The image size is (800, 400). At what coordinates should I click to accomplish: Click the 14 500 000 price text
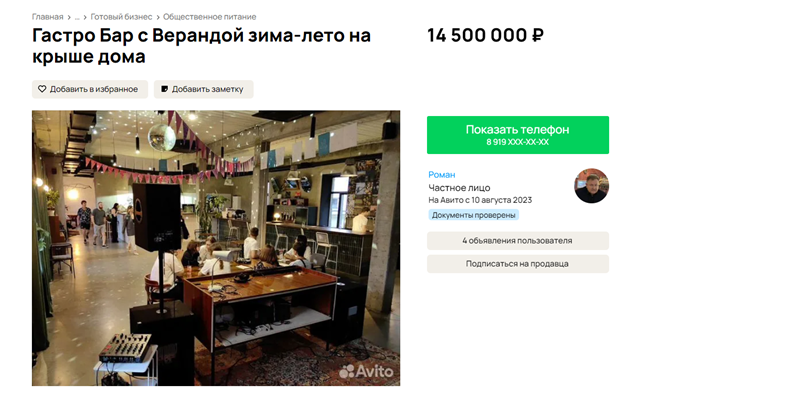pos(478,36)
